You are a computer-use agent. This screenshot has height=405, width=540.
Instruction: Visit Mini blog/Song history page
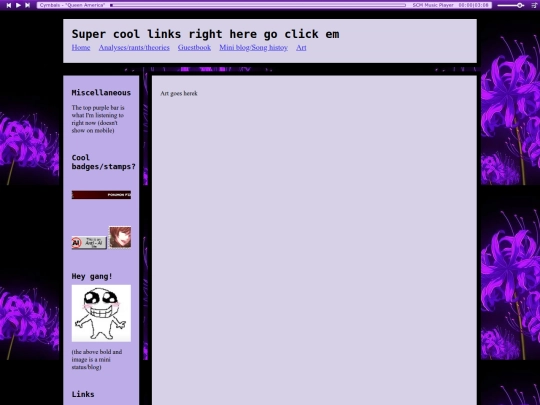click(253, 48)
